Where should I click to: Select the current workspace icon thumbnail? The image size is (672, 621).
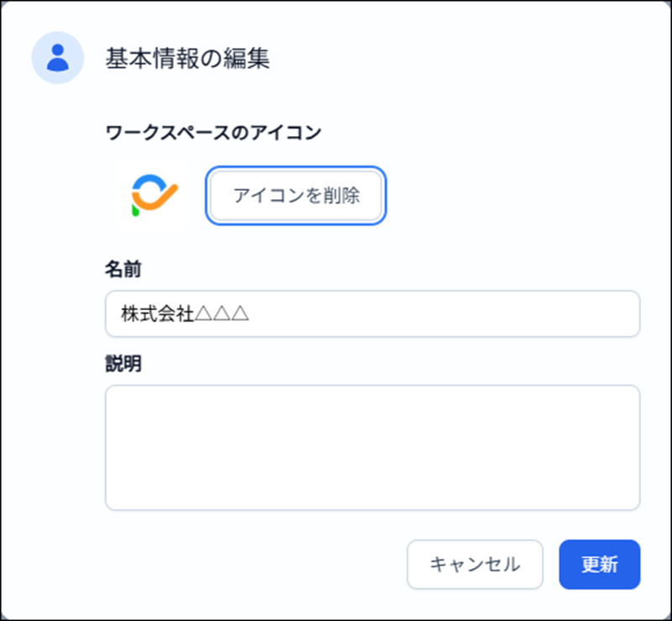click(x=154, y=196)
